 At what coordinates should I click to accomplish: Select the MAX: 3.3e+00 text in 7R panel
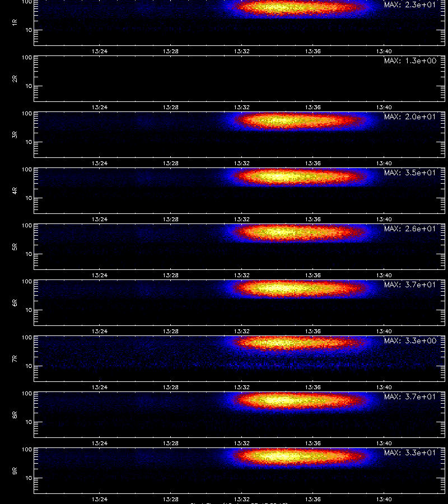point(410,340)
